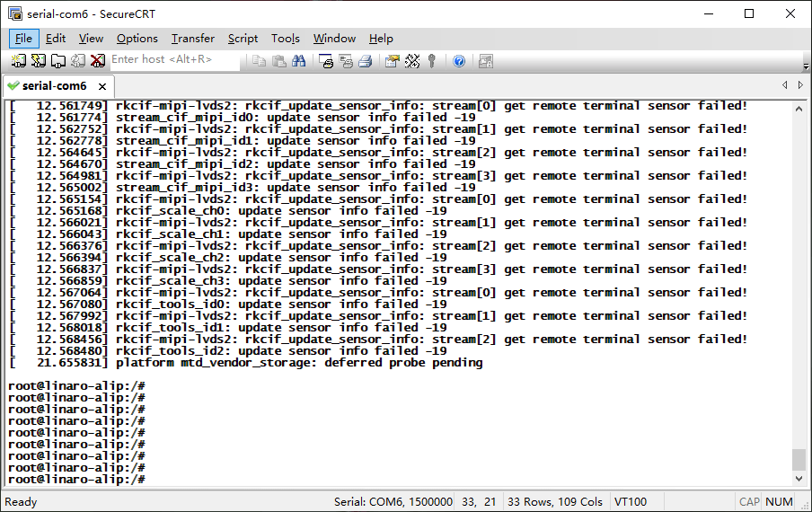Click the VT100 status bar entry
The image size is (812, 512).
[x=631, y=501]
